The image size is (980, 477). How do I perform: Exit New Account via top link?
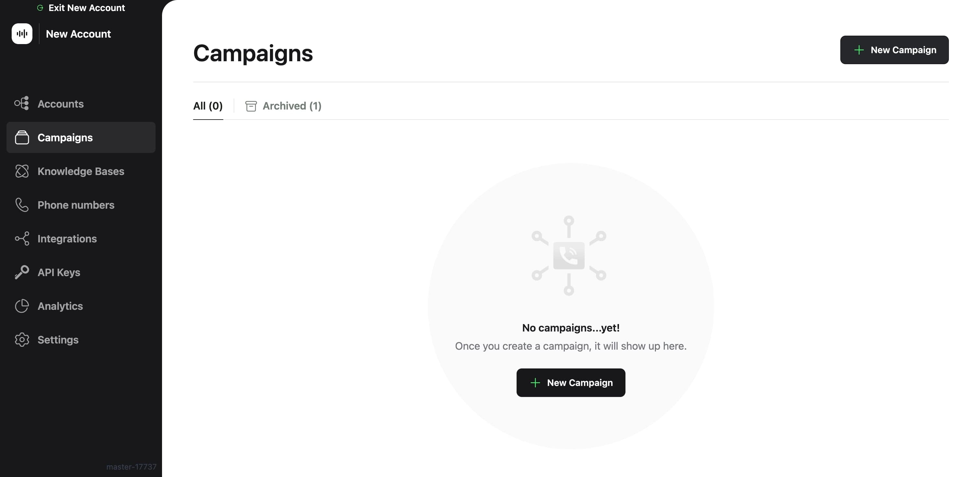(81, 7)
